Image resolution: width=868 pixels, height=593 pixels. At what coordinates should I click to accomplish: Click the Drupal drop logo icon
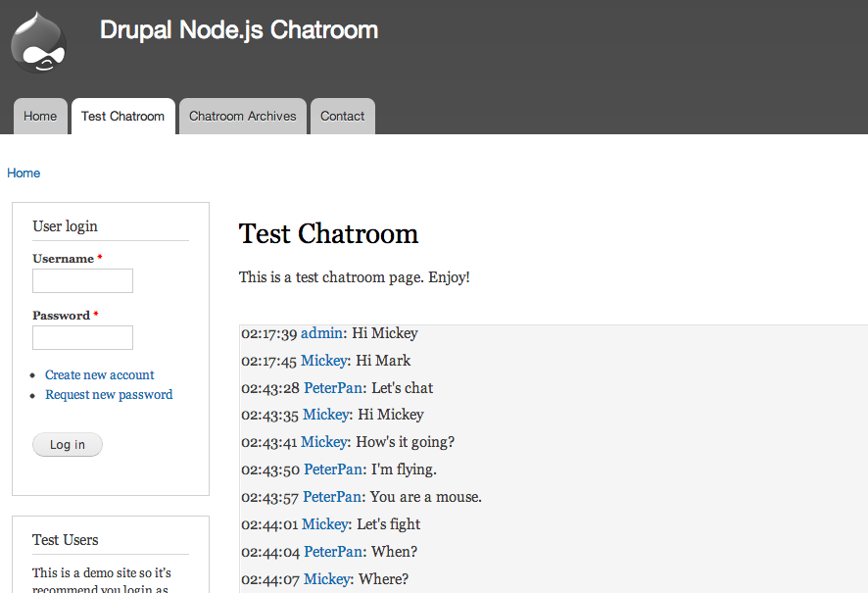[x=39, y=42]
